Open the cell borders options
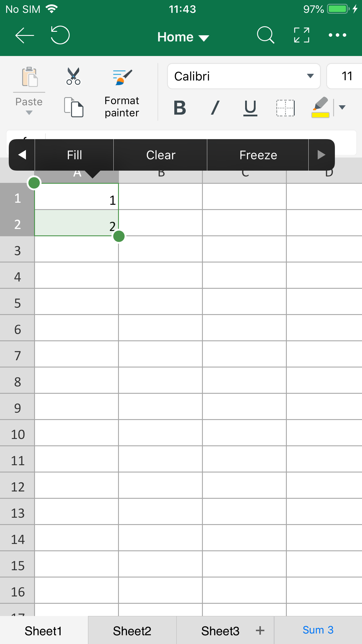 (x=285, y=108)
